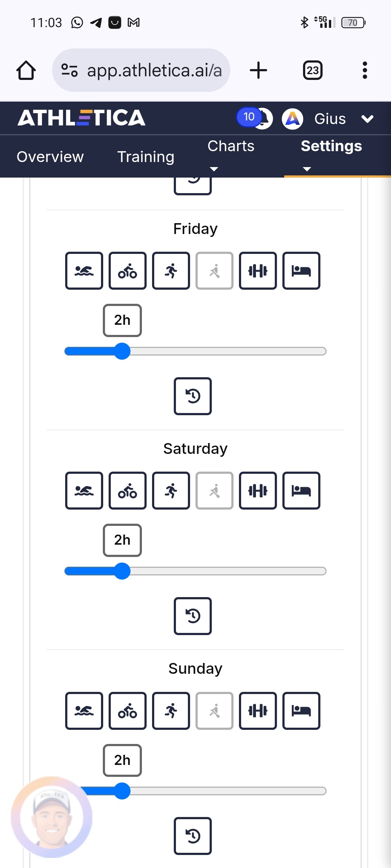391x868 pixels.
Task: Go to the Overview tab
Action: coord(50,157)
